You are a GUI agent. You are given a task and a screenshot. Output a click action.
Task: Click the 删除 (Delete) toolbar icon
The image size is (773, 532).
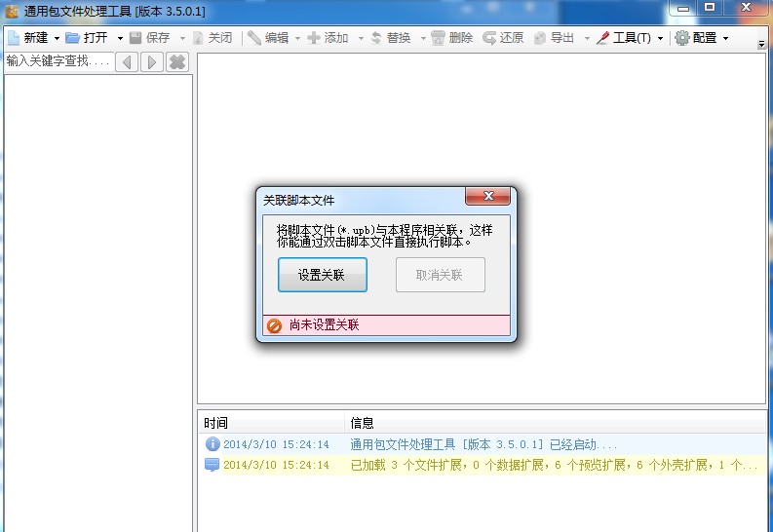[439, 38]
